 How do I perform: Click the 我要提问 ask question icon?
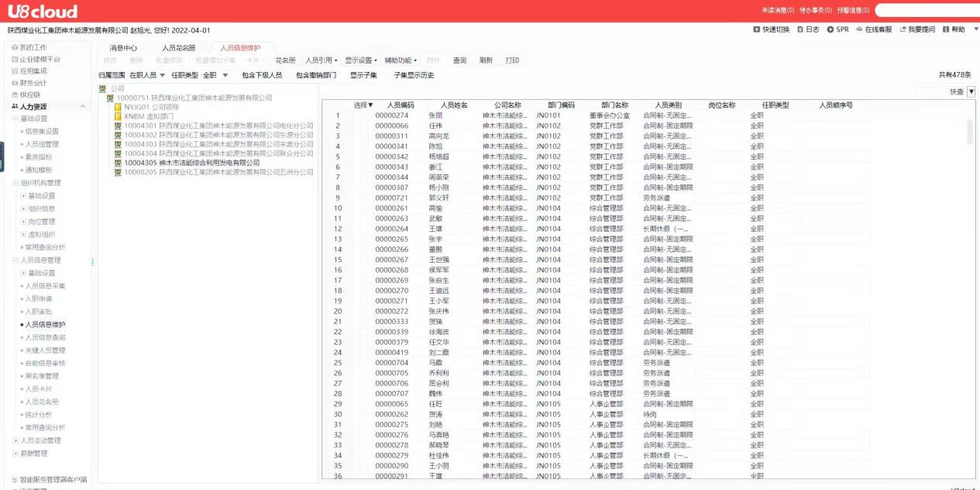click(902, 29)
